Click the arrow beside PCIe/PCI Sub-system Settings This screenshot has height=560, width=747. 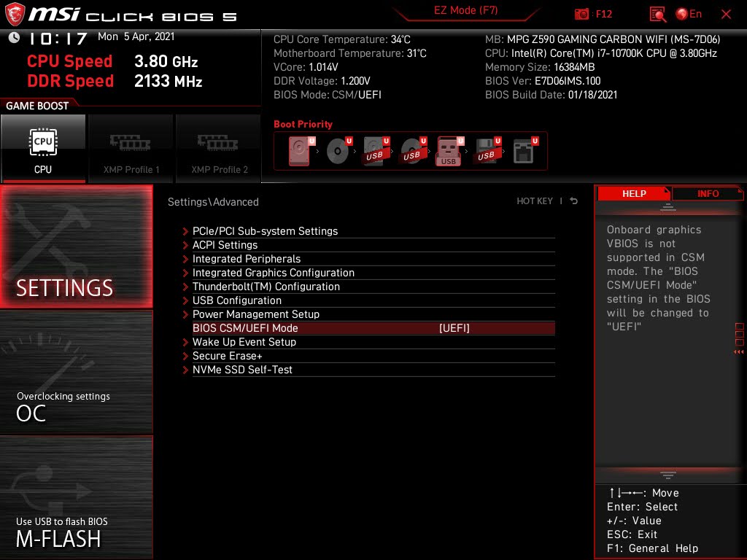[185, 231]
